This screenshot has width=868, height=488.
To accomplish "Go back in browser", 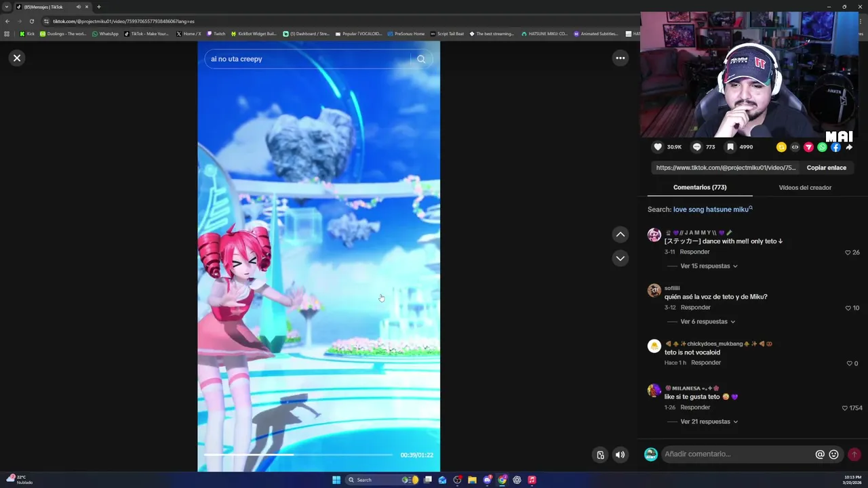I will point(7,21).
